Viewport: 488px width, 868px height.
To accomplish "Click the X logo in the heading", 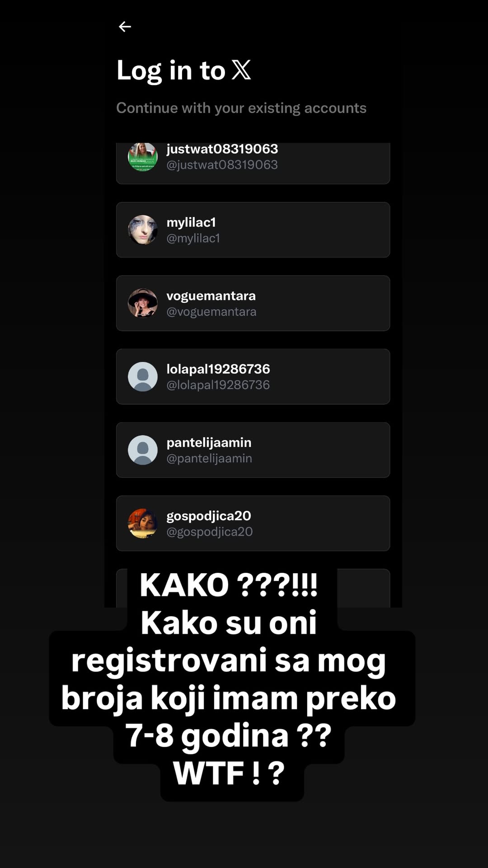I will click(x=241, y=70).
